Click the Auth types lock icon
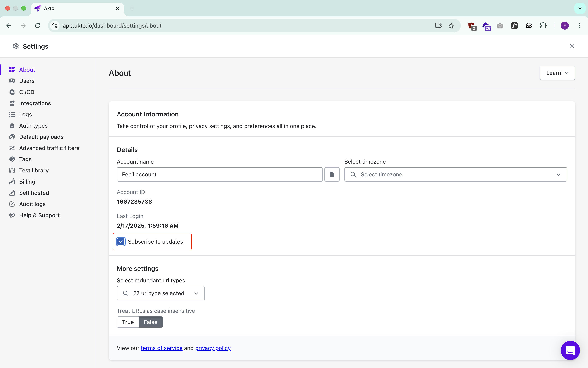This screenshot has width=588, height=368. point(12,126)
